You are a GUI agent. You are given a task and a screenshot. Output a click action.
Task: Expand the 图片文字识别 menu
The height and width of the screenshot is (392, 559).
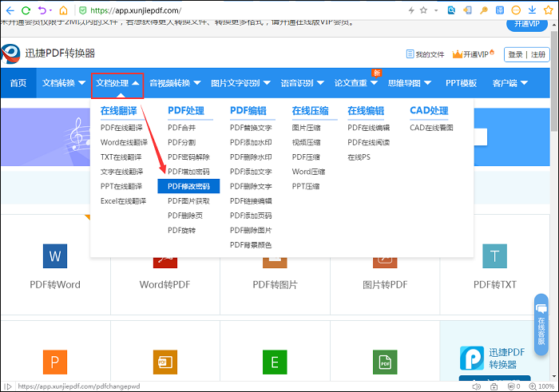click(x=240, y=83)
